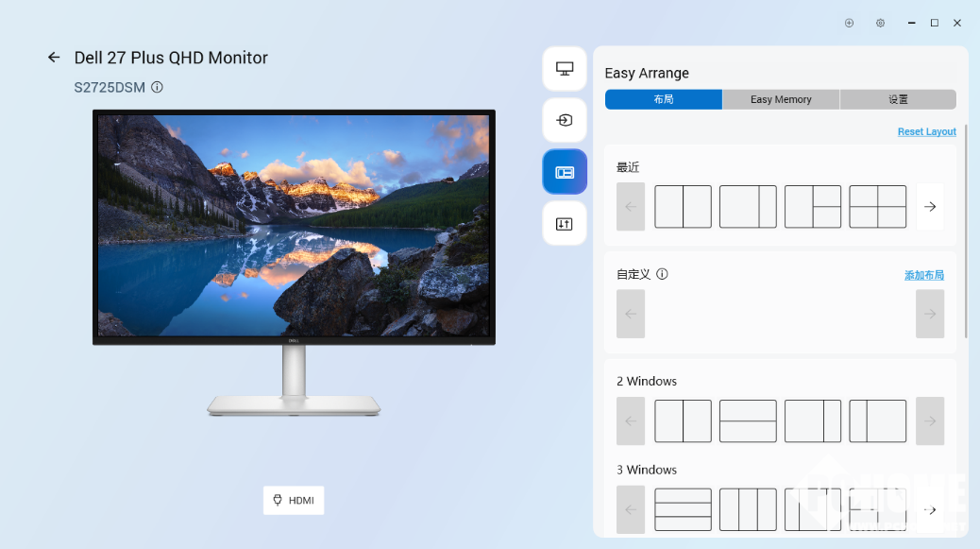Switch to the Easy Memory tab
980x549 pixels.
click(x=781, y=99)
